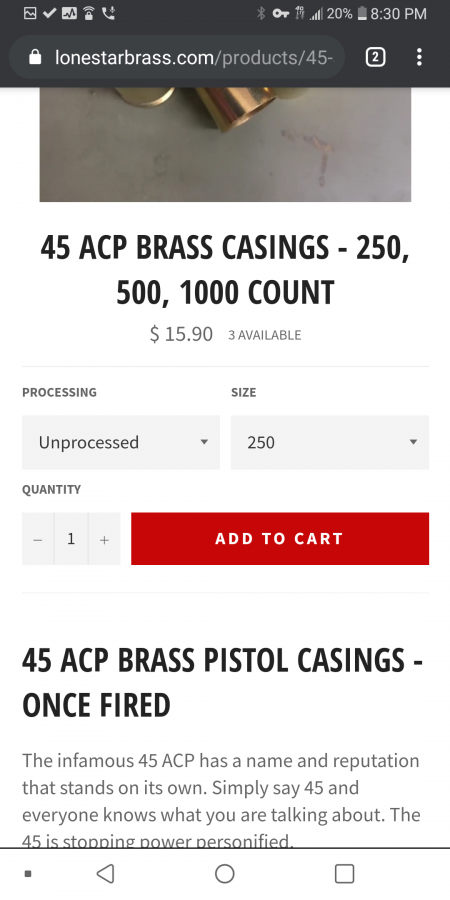This screenshot has width=450, height=900.
Task: Tap the lock icon in address bar
Action: point(35,57)
